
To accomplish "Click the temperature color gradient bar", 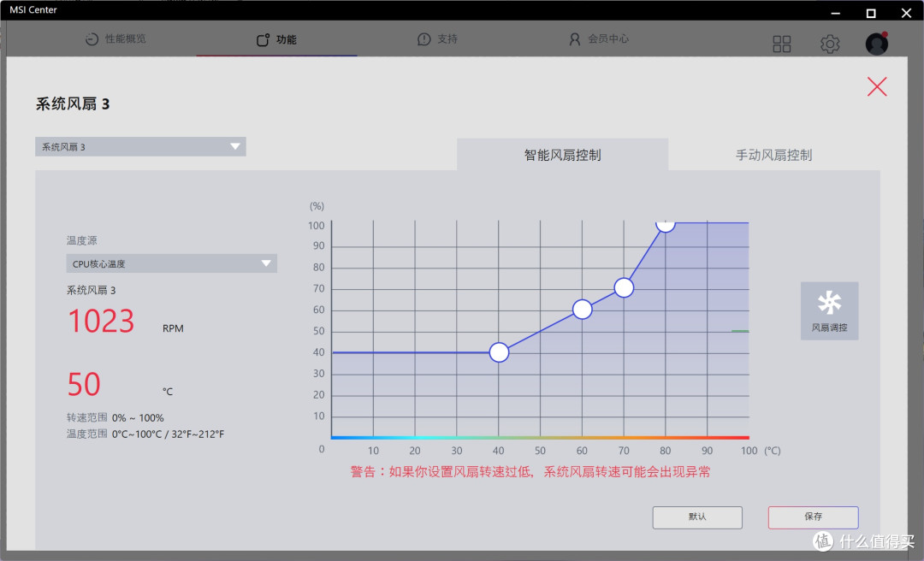I will point(540,437).
